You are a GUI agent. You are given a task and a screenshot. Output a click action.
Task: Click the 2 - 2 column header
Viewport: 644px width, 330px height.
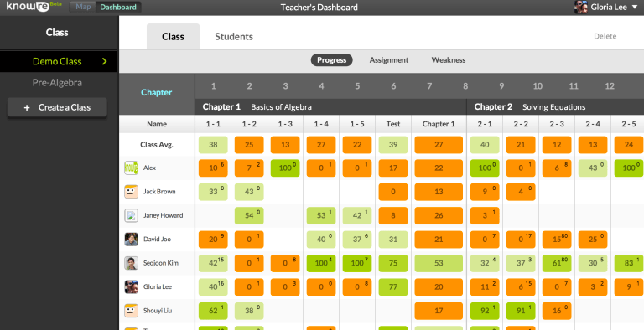point(521,124)
